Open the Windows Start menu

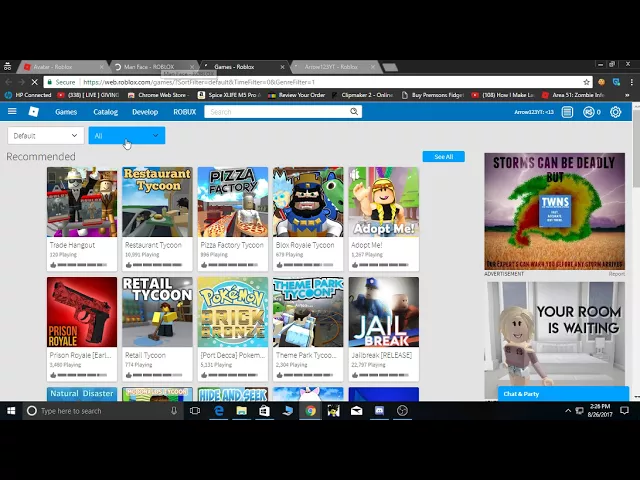tap(11, 411)
